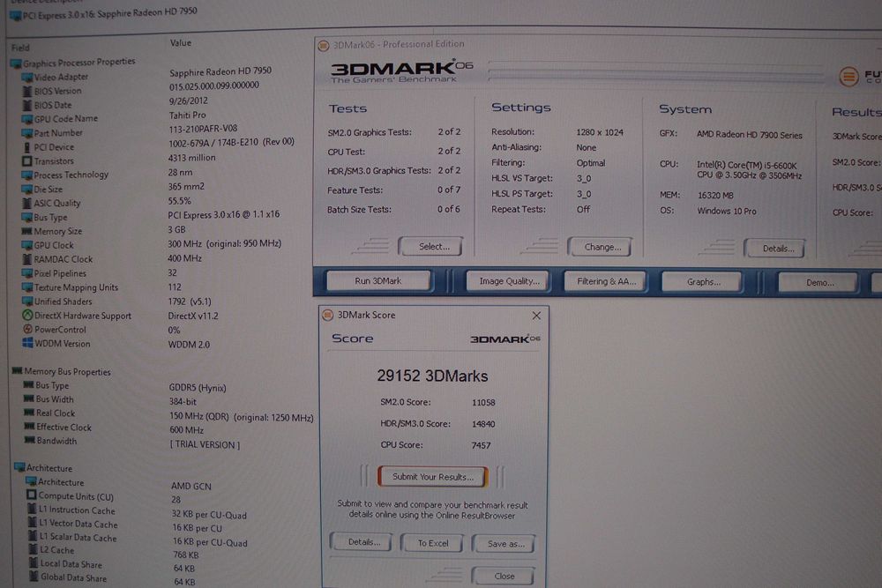Click the Video Adapter row icon
The height and width of the screenshot is (588, 882).
pyautogui.click(x=27, y=77)
